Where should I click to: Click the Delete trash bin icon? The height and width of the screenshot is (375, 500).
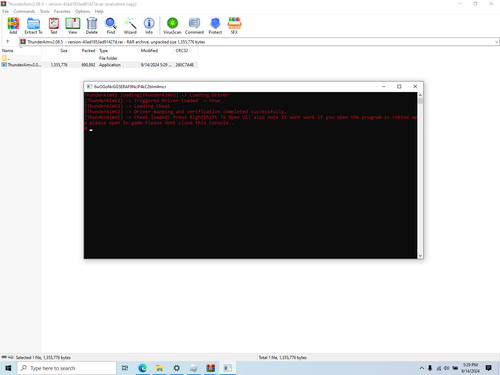click(92, 26)
